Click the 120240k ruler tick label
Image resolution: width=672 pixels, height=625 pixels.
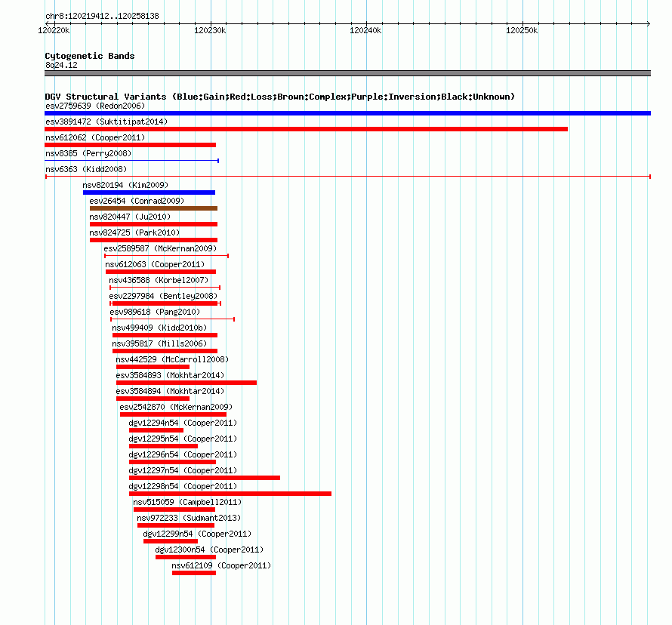point(365,30)
